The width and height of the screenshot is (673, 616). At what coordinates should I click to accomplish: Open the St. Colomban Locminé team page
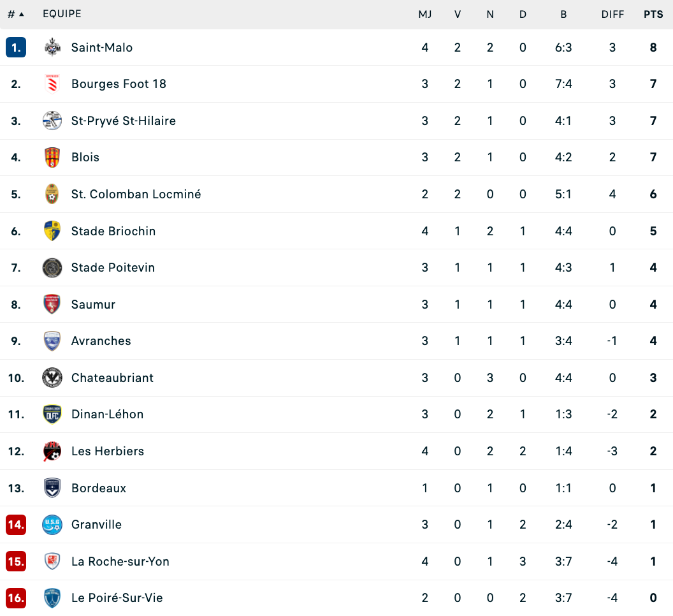[x=136, y=194]
